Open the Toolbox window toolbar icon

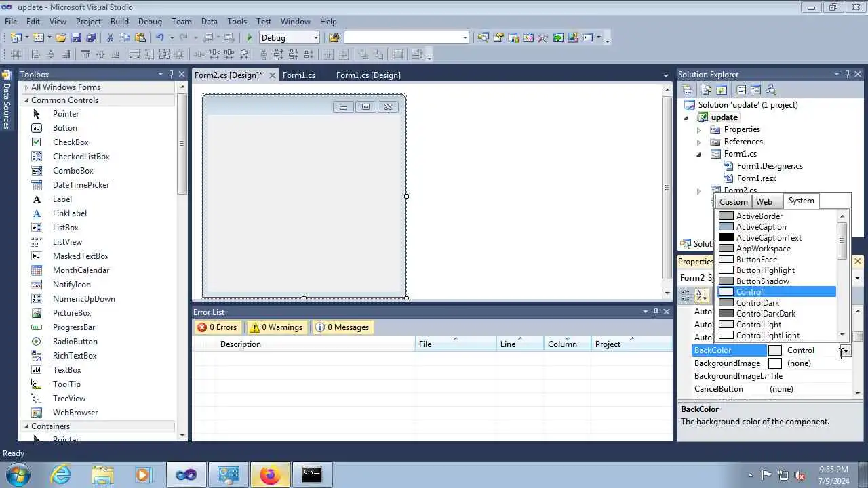pos(542,38)
